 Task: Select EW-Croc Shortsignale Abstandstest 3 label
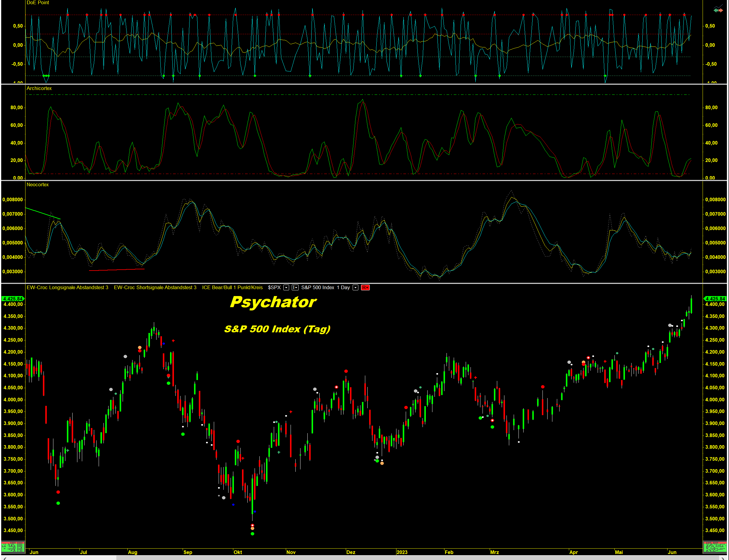(155, 288)
